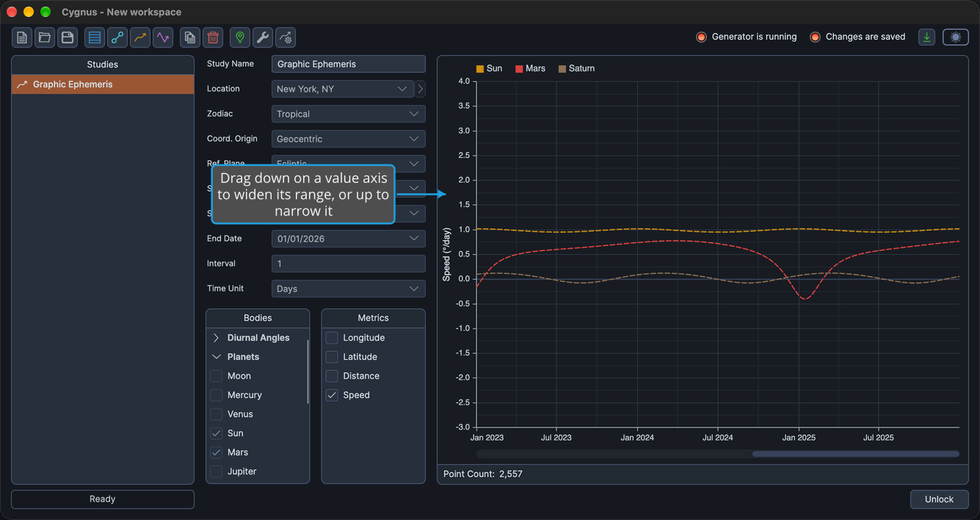Uncheck the Mars checkbox in Bodies
Viewport: 980px width, 520px height.
tap(217, 452)
